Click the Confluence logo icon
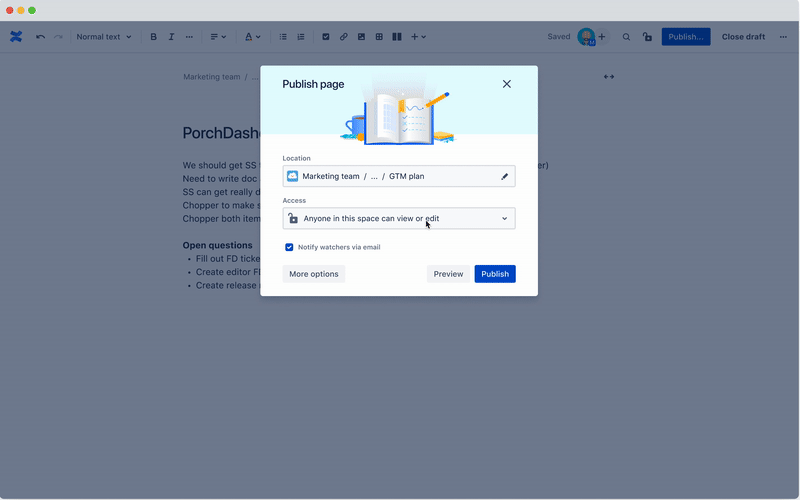This screenshot has height=500, width=800. [16, 37]
